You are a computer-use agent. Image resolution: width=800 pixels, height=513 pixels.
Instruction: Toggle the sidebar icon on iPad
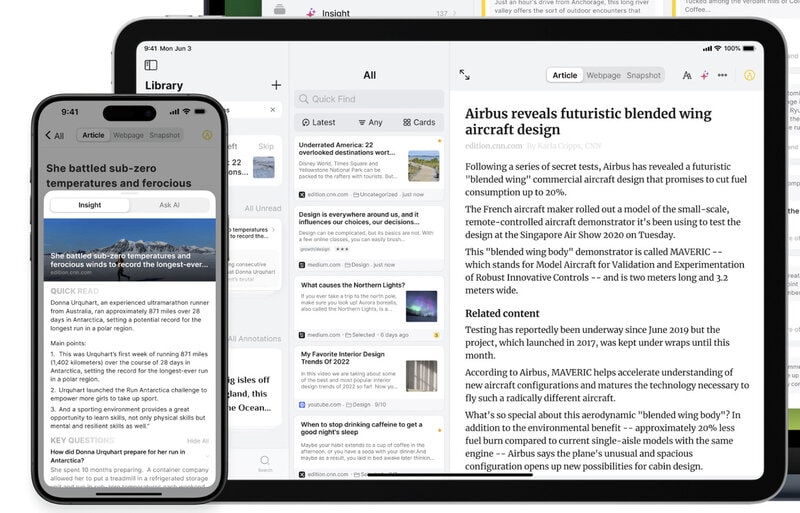tap(151, 65)
